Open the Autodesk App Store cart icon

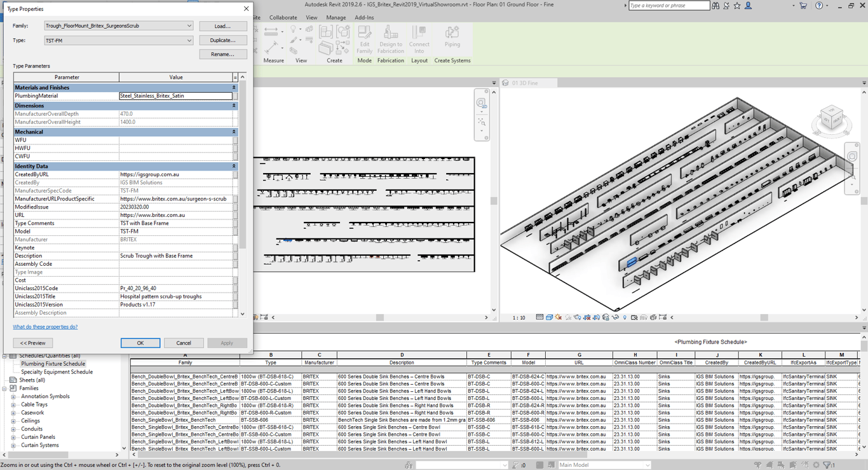(x=803, y=6)
